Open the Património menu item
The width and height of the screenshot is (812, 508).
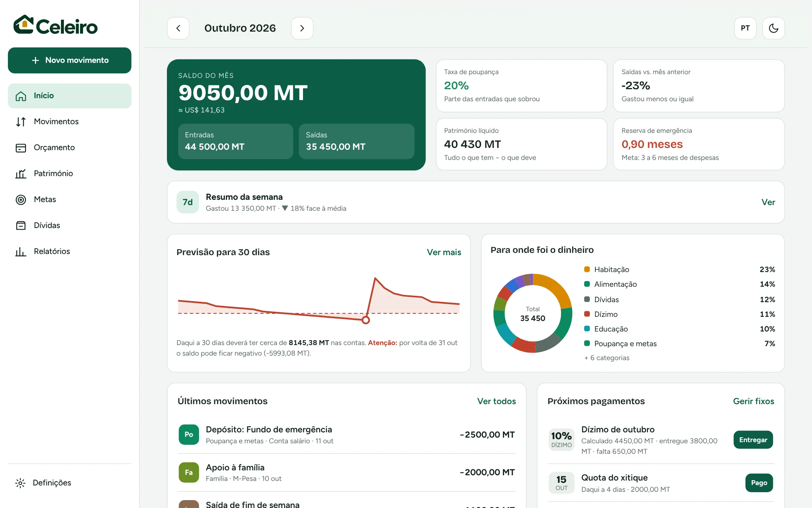point(70,173)
